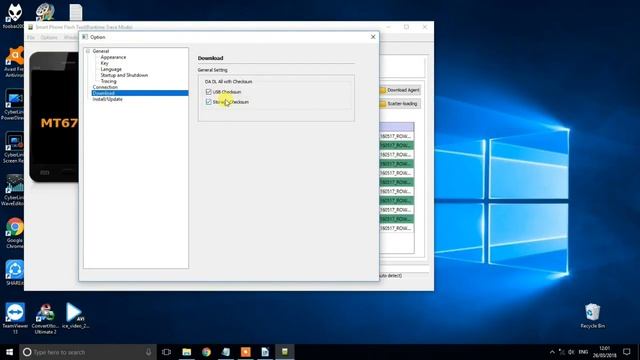The width and height of the screenshot is (640, 360).
Task: Open the orange app in taskbar
Action: pyautogui.click(x=245, y=352)
